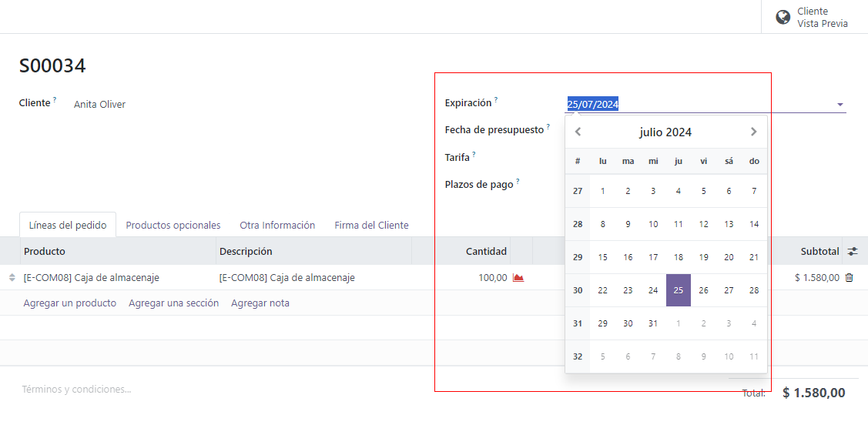Click the Expiración date input field
Screen dimensions: 868x445
[x=693, y=105]
